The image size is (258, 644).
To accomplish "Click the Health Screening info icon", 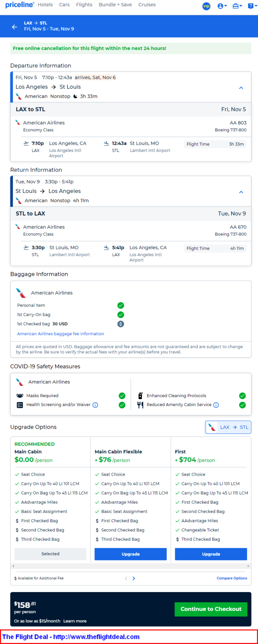I will click(95, 405).
